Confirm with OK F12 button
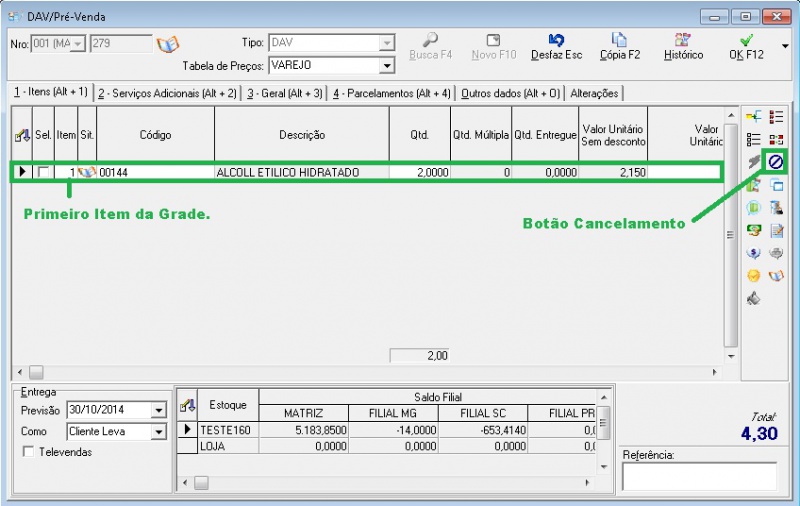This screenshot has height=506, width=800. click(746, 46)
